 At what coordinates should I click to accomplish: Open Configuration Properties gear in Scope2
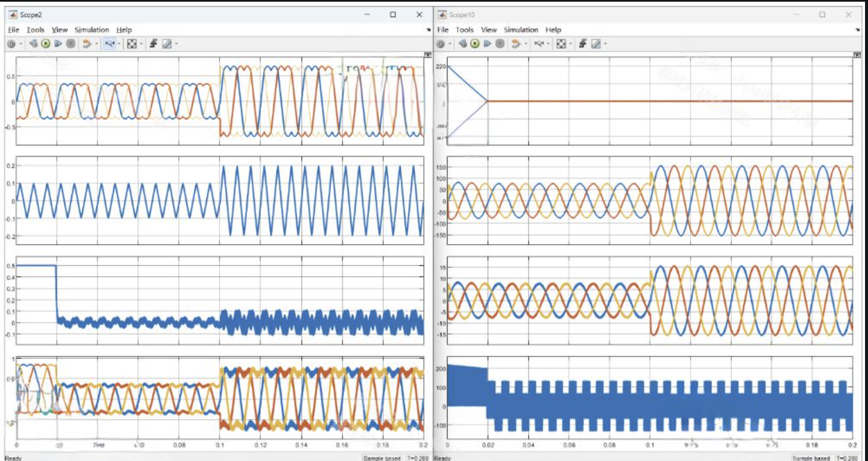[x=11, y=44]
